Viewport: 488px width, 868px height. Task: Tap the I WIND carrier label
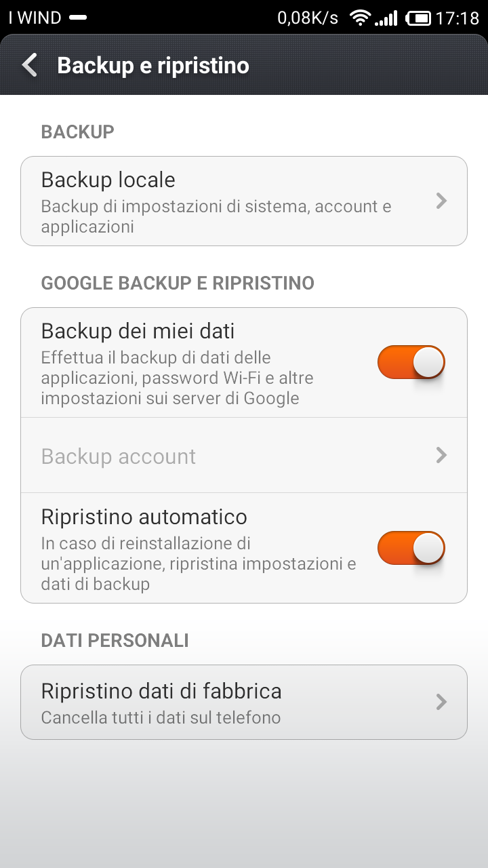(x=35, y=18)
